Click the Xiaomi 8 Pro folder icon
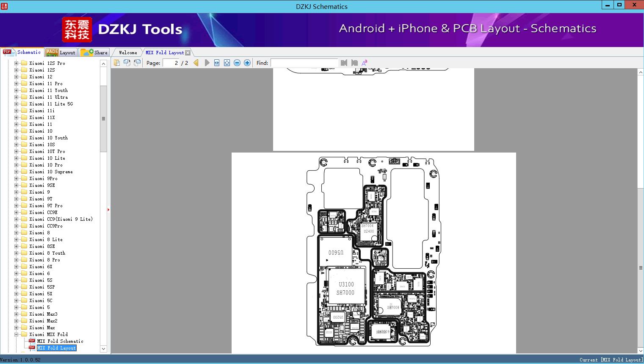Screen dimensions: 644x364 tap(24, 260)
